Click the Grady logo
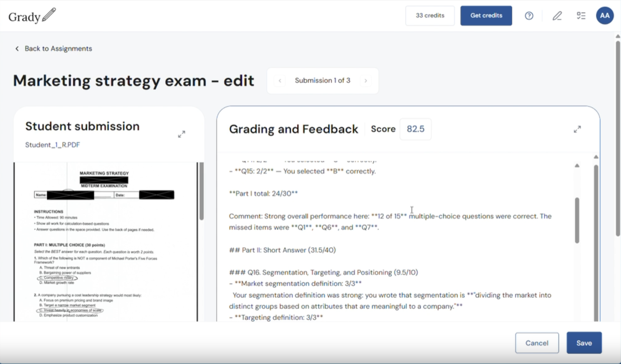This screenshot has height=364, width=621. click(x=32, y=16)
